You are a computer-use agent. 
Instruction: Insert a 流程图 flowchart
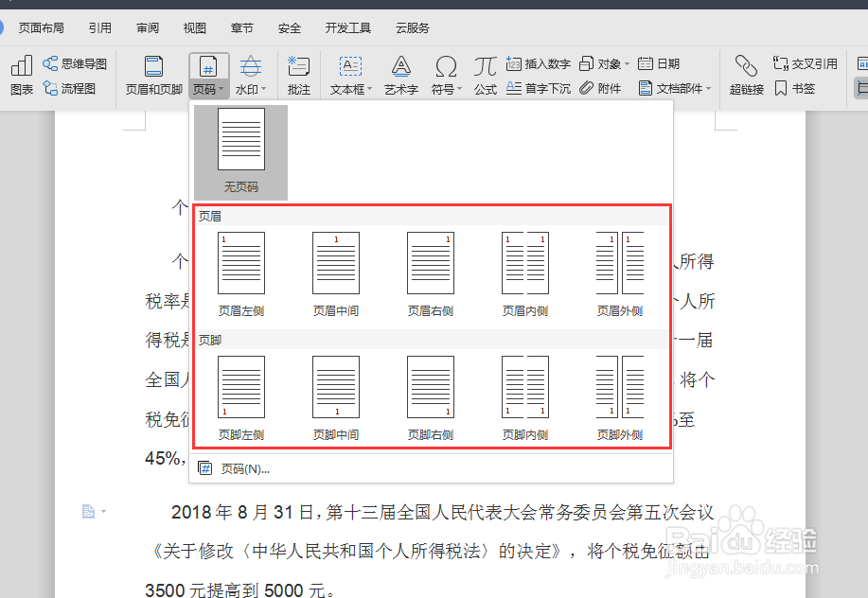click(69, 89)
